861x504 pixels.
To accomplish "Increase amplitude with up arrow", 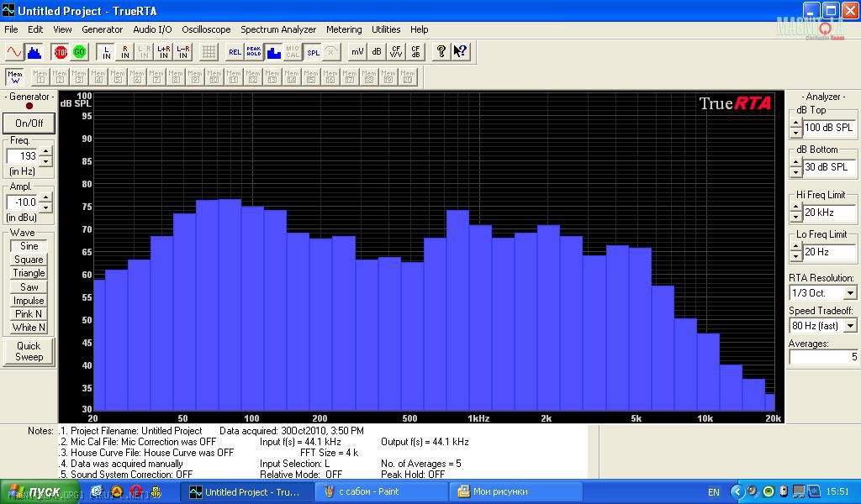I will pyautogui.click(x=46, y=197).
